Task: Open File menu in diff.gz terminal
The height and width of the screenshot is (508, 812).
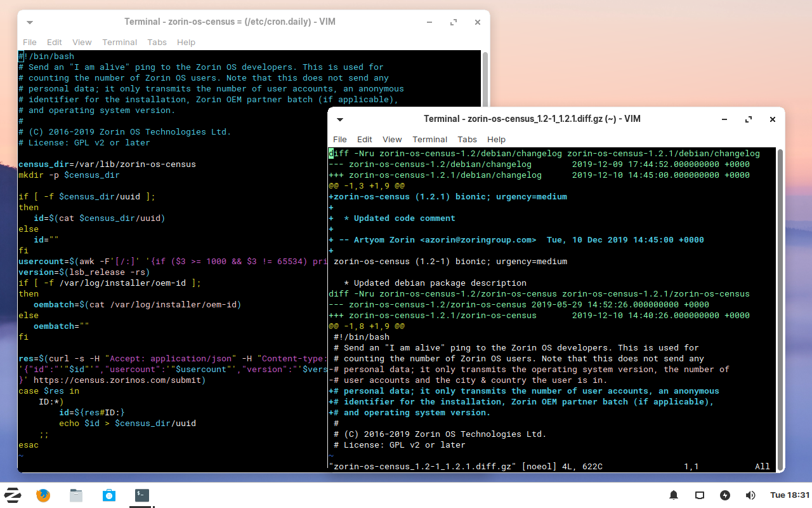Action: tap(340, 139)
